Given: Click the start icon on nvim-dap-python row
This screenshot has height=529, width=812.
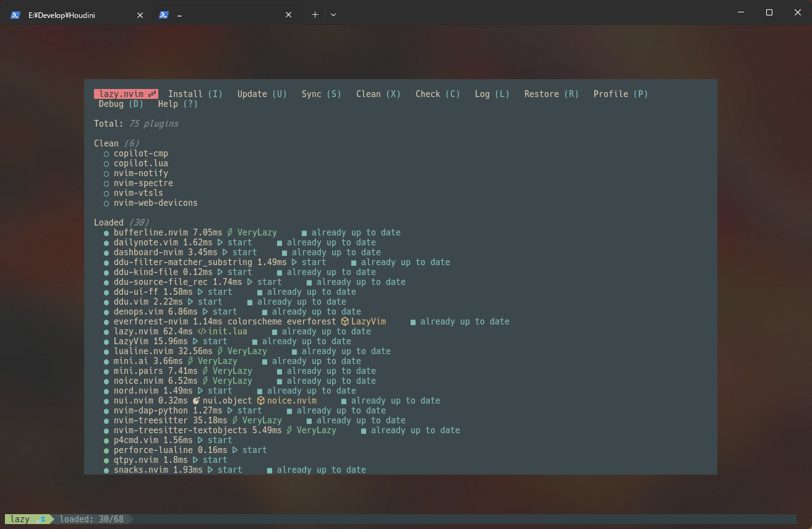Looking at the screenshot, I should (230, 410).
